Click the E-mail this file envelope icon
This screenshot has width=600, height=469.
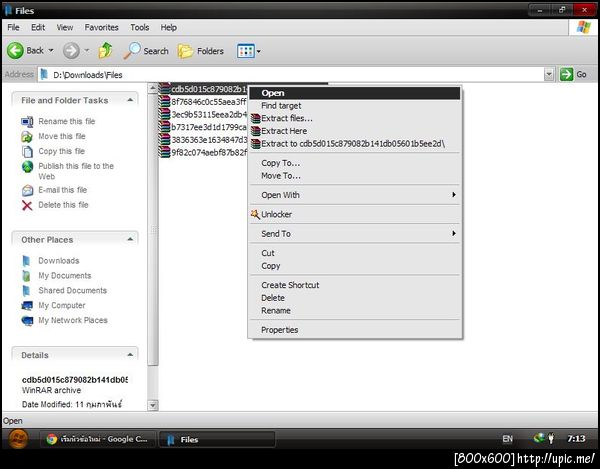(27, 190)
